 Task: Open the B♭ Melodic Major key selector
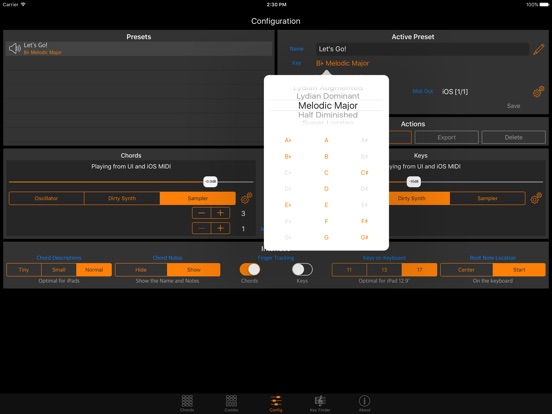point(343,63)
